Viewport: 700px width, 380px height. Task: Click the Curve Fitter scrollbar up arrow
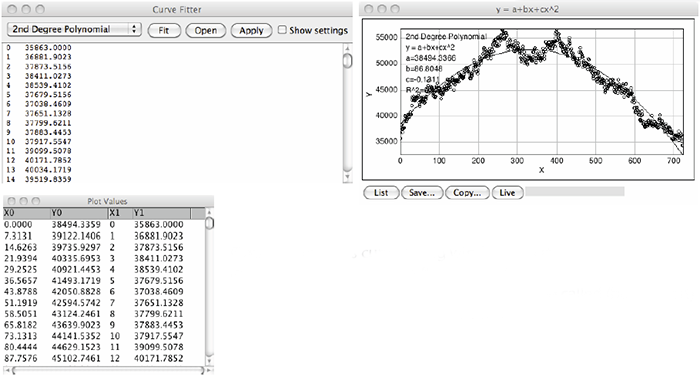click(x=348, y=48)
